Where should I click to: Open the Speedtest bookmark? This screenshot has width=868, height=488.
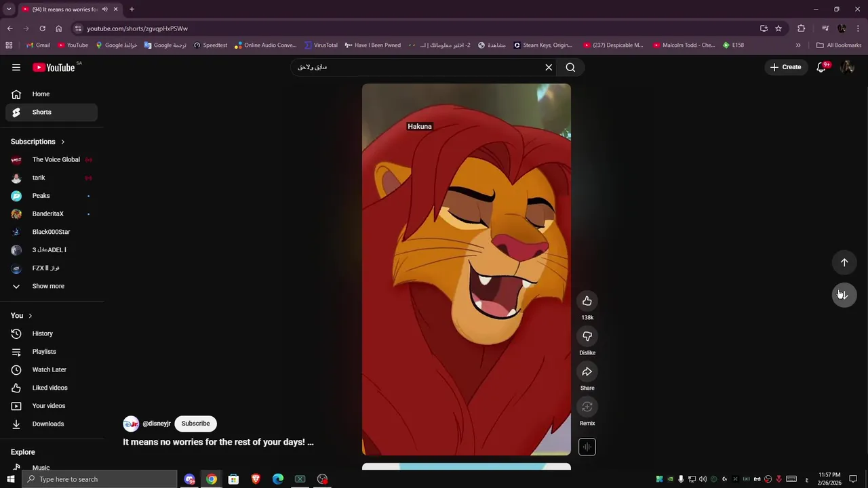pyautogui.click(x=210, y=45)
